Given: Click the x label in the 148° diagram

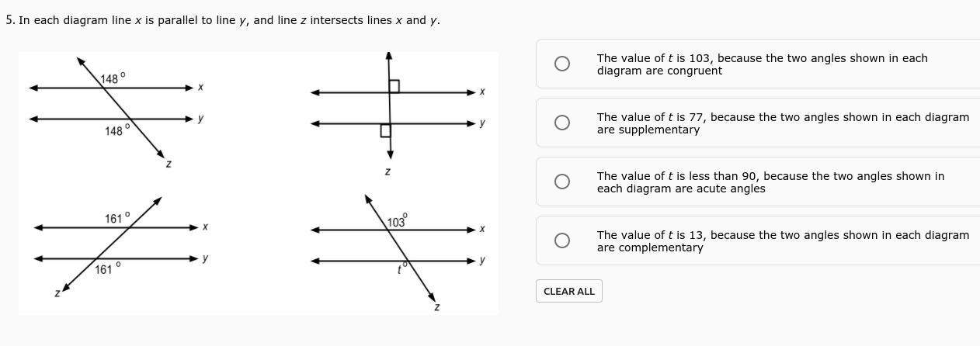Looking at the screenshot, I should click(200, 88).
